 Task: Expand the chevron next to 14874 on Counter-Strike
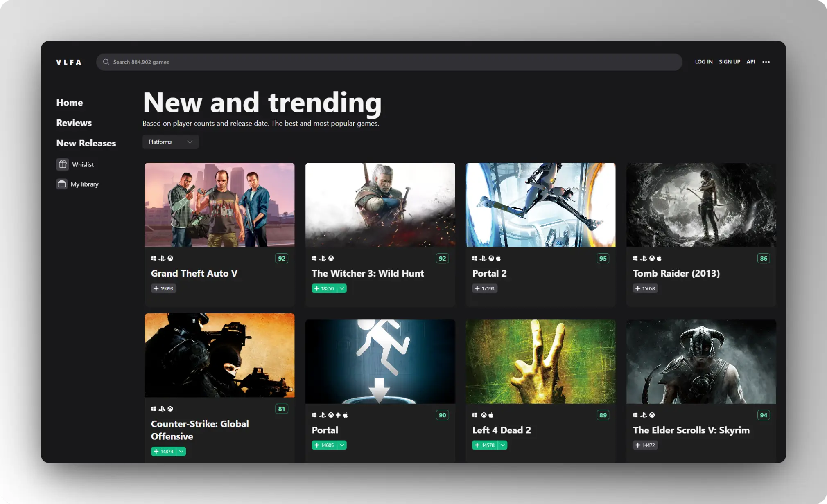pyautogui.click(x=181, y=451)
